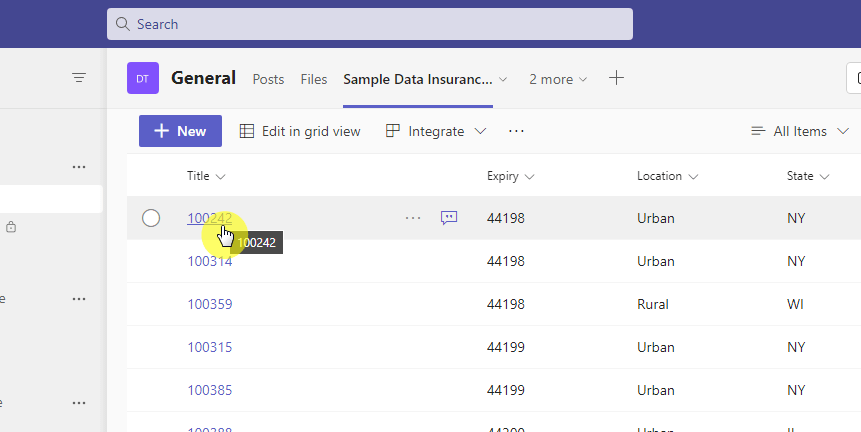Open the Title column header menu
This screenshot has height=432, width=861.
tap(206, 176)
